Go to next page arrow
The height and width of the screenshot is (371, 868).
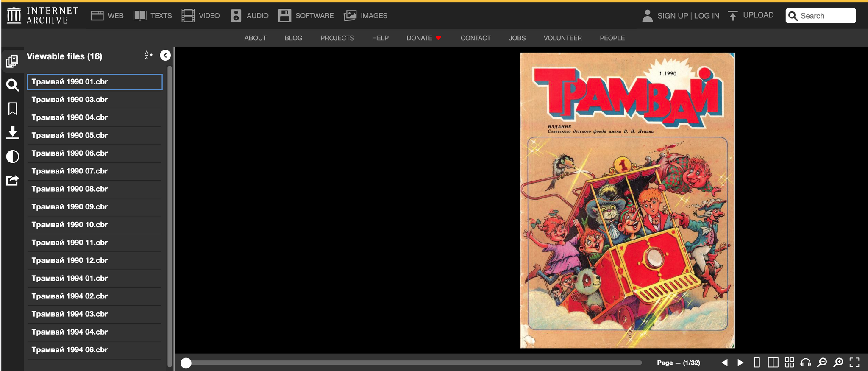coord(740,363)
